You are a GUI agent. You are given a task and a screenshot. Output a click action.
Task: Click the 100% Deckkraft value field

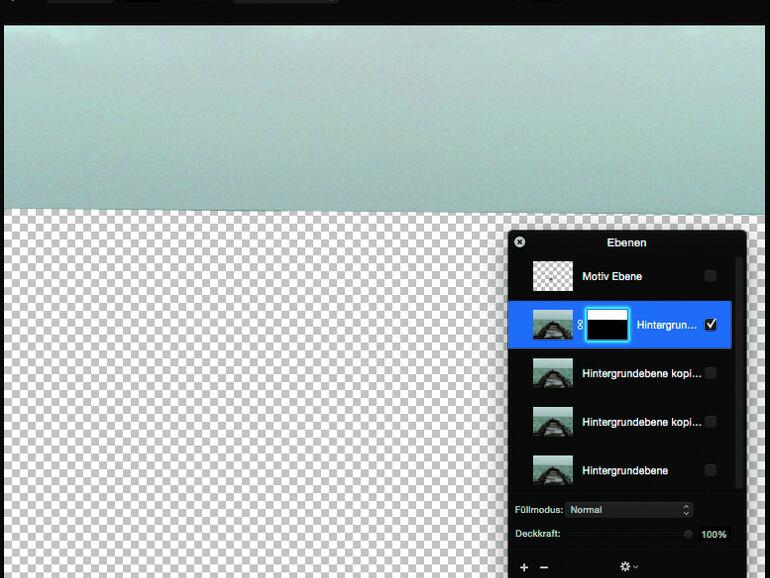point(714,534)
